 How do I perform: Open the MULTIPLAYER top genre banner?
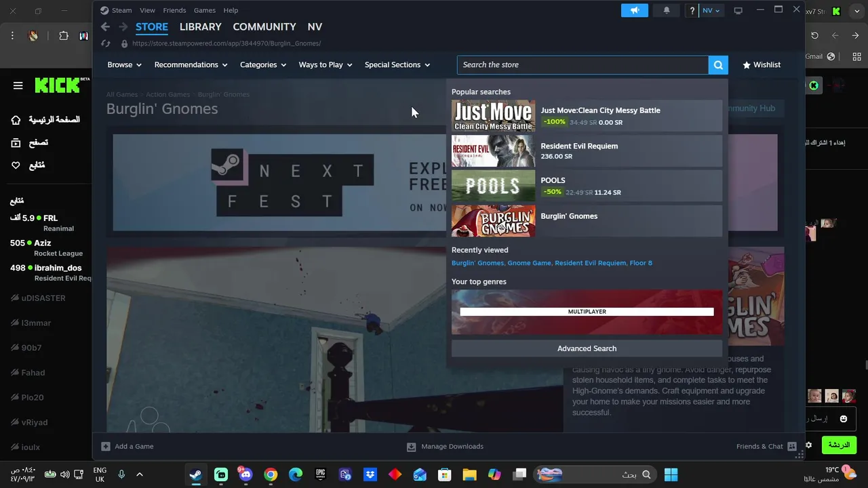[x=587, y=312]
